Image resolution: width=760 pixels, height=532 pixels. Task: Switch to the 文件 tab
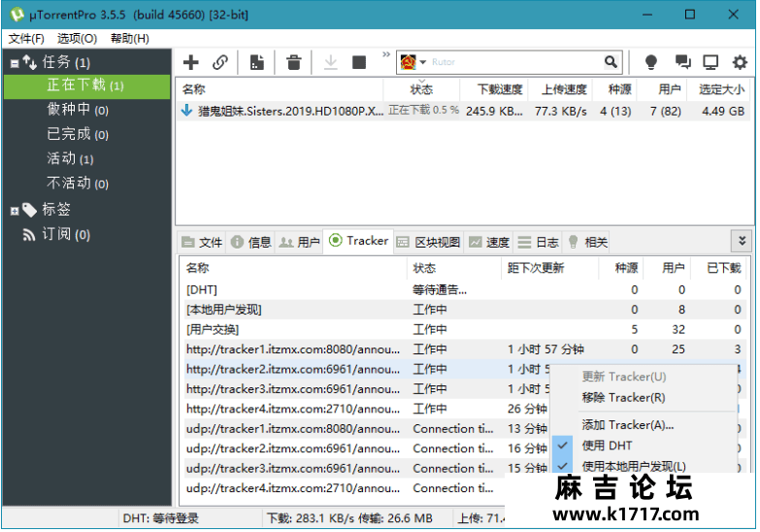[x=202, y=242]
